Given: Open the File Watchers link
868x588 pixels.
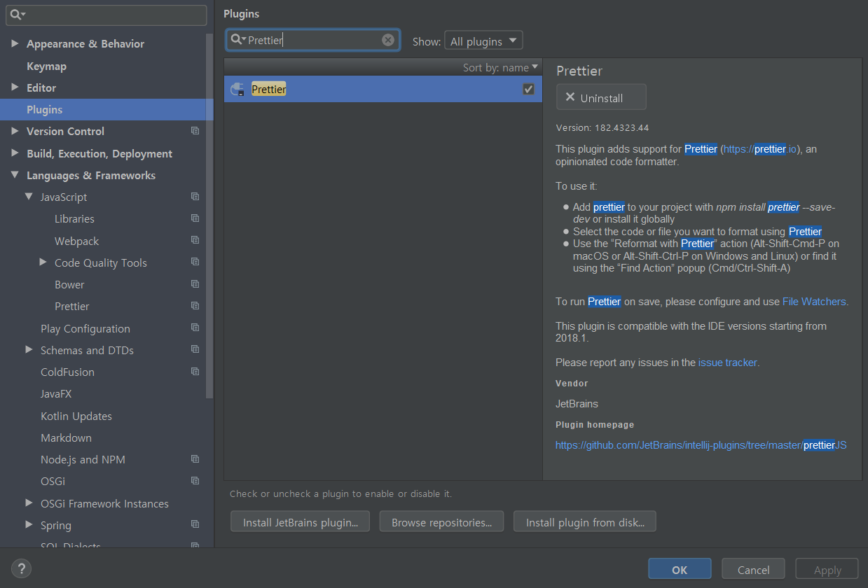Looking at the screenshot, I should point(814,301).
